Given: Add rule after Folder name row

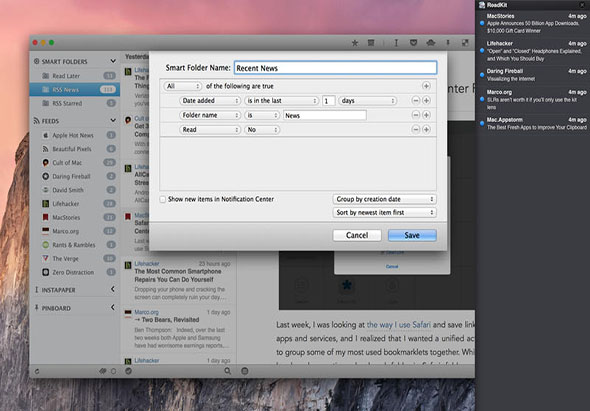Looking at the screenshot, I should [x=426, y=115].
